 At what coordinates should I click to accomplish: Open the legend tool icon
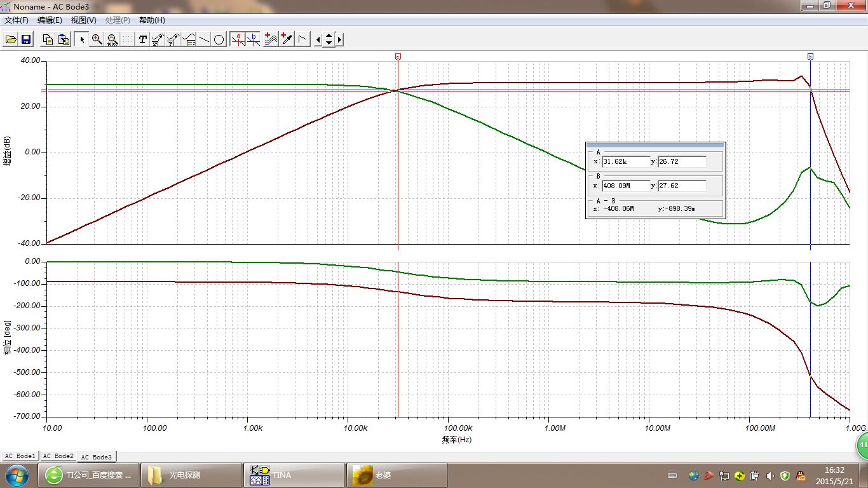[189, 39]
